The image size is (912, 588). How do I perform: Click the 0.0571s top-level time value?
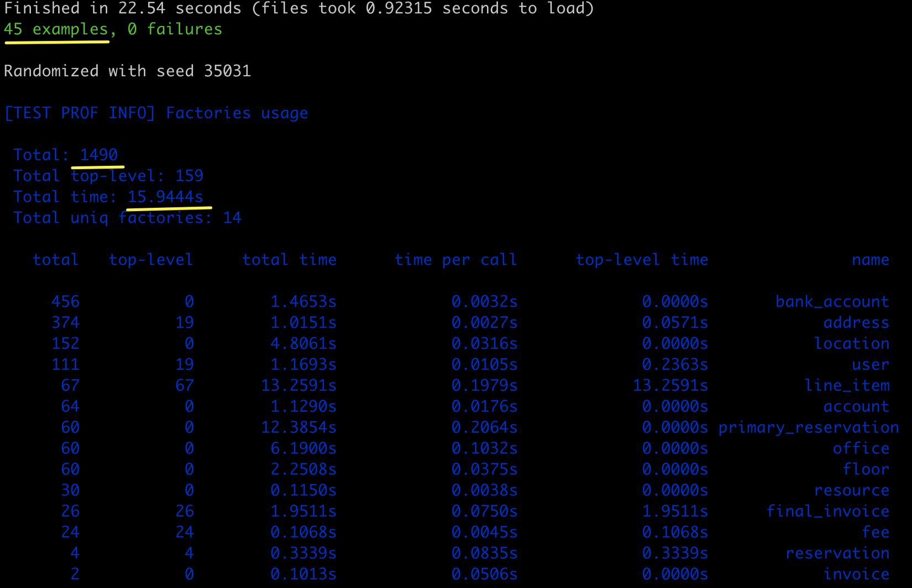(675, 323)
